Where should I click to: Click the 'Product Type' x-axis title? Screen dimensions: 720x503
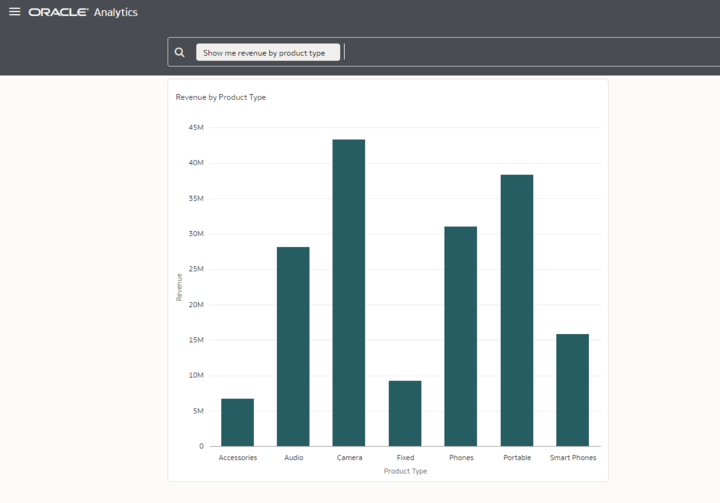click(x=405, y=470)
